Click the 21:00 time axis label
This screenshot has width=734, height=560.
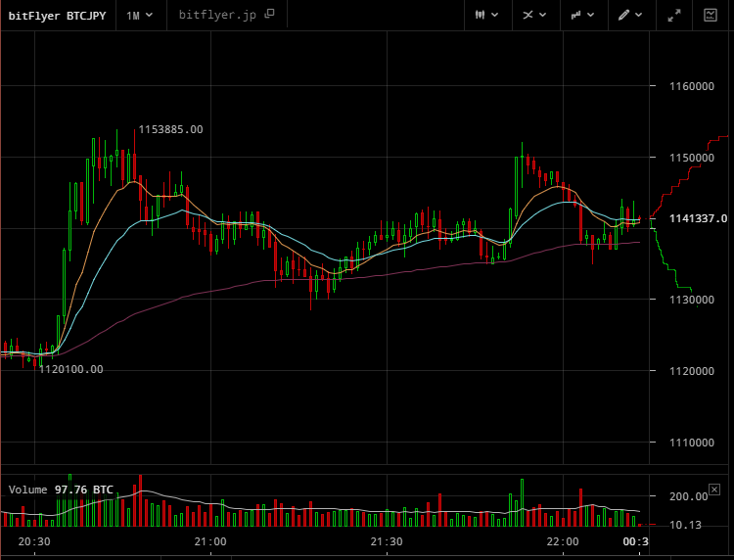pyautogui.click(x=210, y=541)
